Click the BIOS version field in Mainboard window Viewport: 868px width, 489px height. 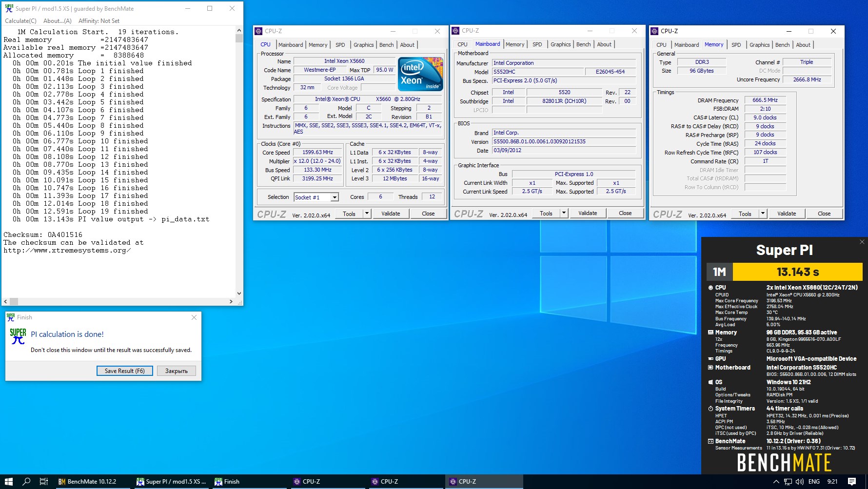[564, 141]
